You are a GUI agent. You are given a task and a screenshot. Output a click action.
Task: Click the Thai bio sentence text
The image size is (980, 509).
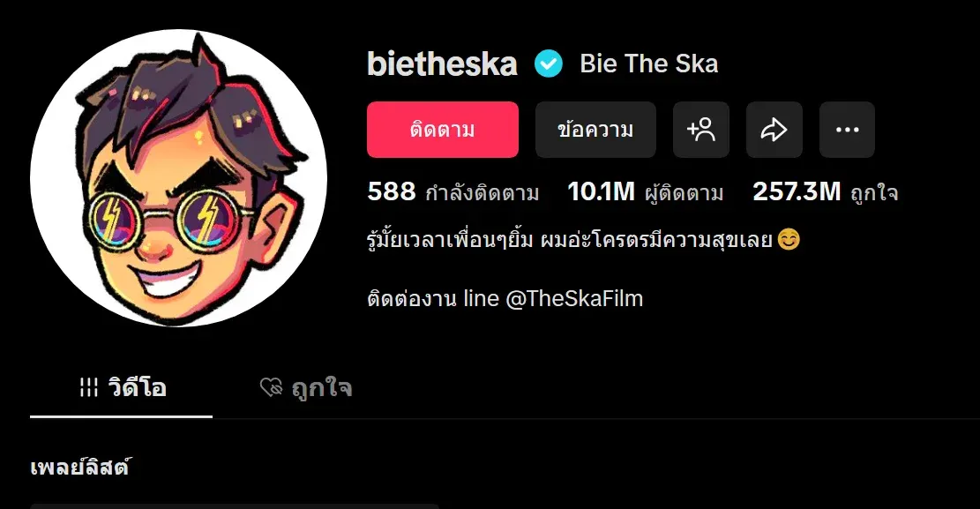tap(570, 240)
